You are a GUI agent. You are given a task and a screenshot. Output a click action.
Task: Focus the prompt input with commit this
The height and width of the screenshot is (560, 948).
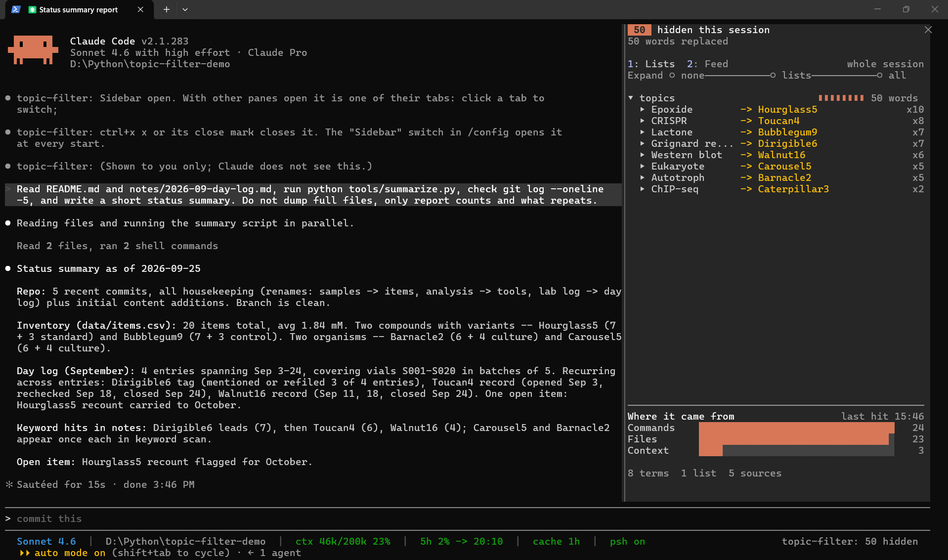click(x=467, y=518)
